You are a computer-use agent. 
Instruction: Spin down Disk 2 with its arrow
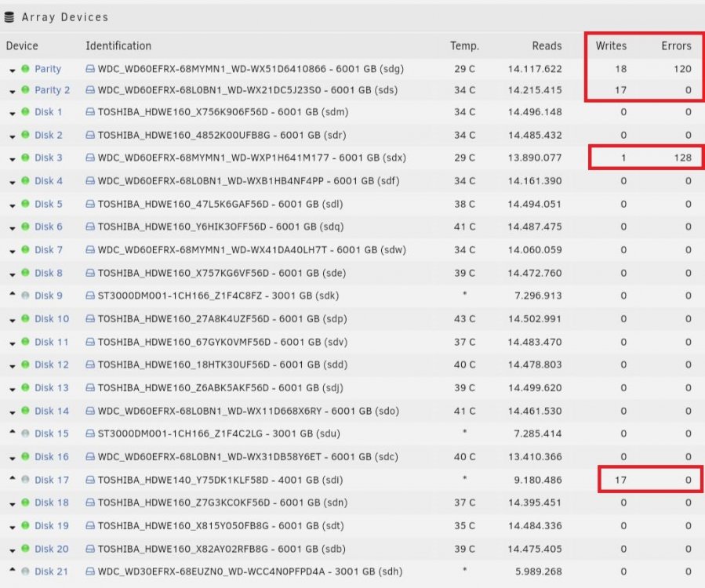tap(12, 136)
